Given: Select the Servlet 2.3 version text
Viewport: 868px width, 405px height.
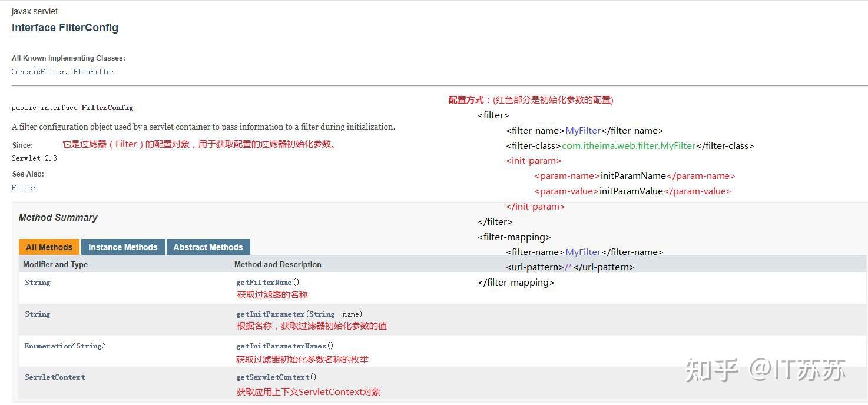Looking at the screenshot, I should coord(34,158).
